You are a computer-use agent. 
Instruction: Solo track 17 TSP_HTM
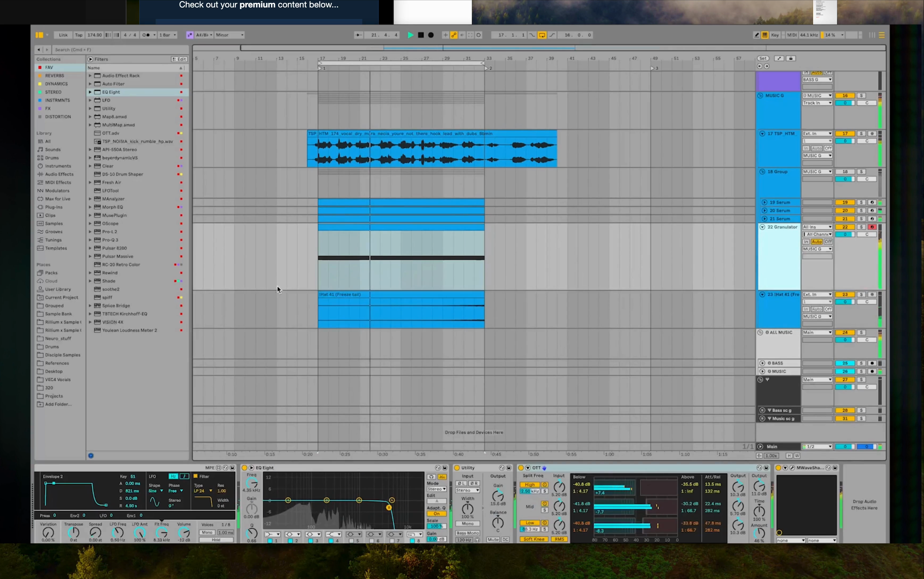861,134
